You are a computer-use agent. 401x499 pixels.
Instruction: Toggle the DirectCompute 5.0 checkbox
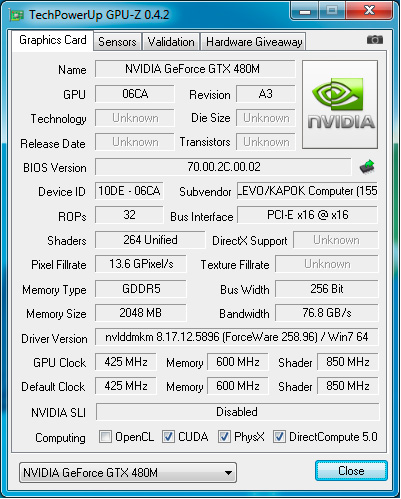coord(279,436)
